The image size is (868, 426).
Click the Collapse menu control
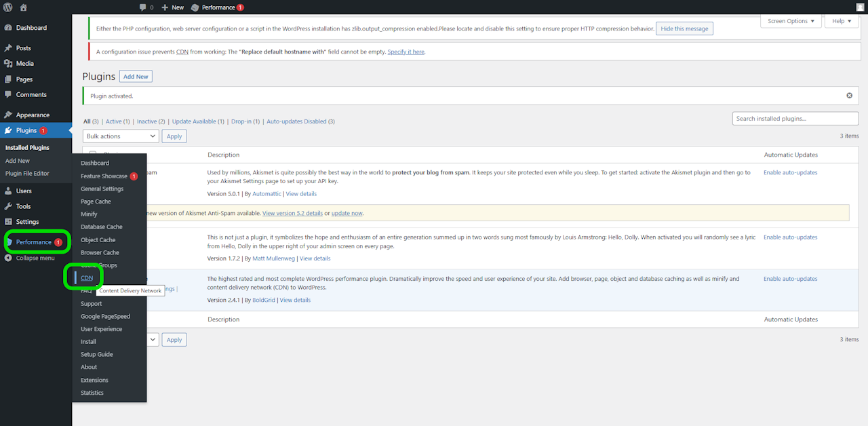[x=36, y=258]
